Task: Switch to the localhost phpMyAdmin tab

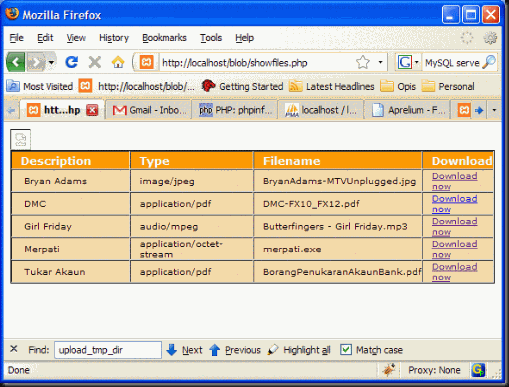Action: 321,110
